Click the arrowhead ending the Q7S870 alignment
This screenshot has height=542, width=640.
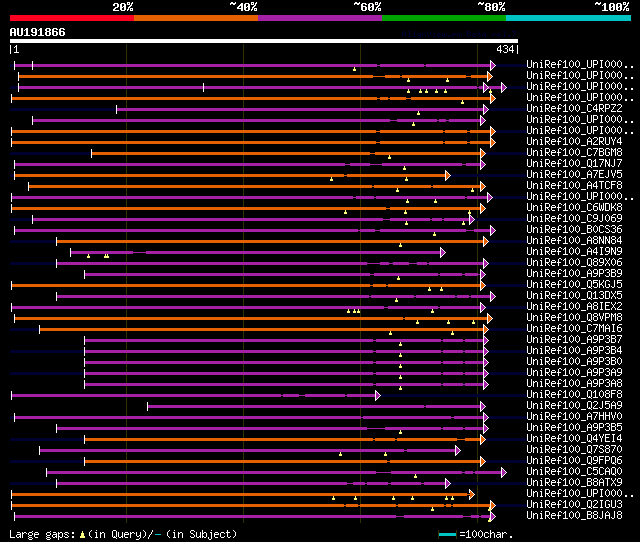tap(458, 451)
